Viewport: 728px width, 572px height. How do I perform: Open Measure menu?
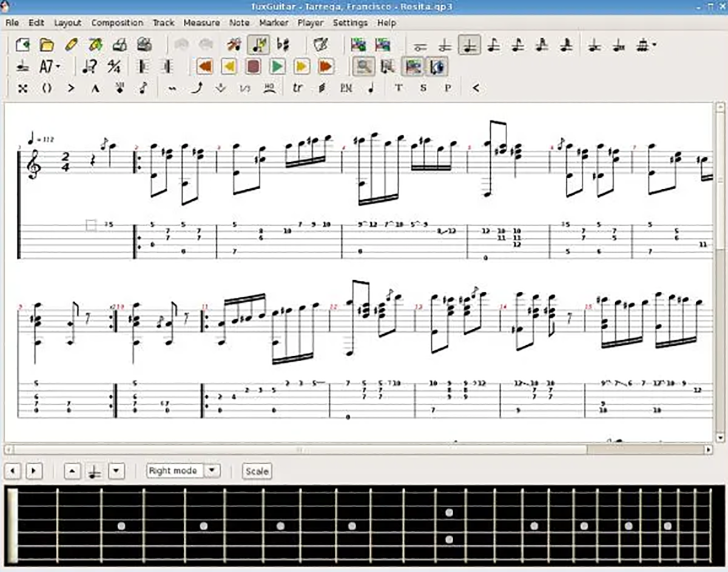pos(201,22)
